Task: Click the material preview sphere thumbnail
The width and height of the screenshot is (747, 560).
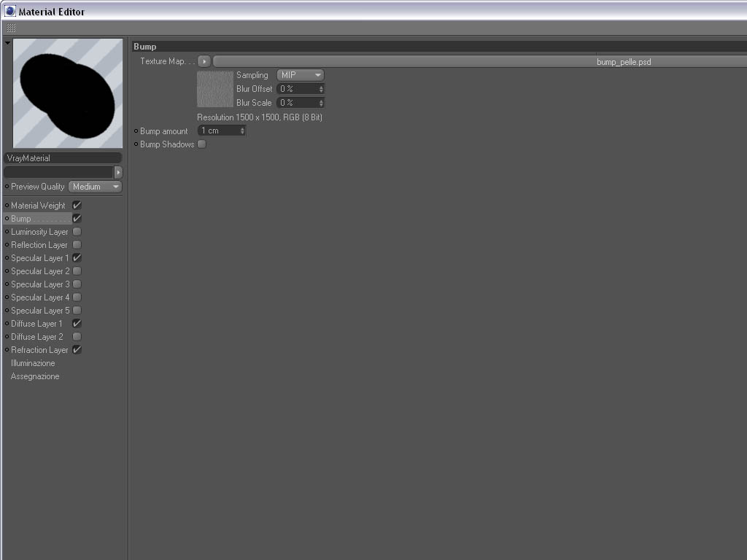Action: (x=68, y=93)
